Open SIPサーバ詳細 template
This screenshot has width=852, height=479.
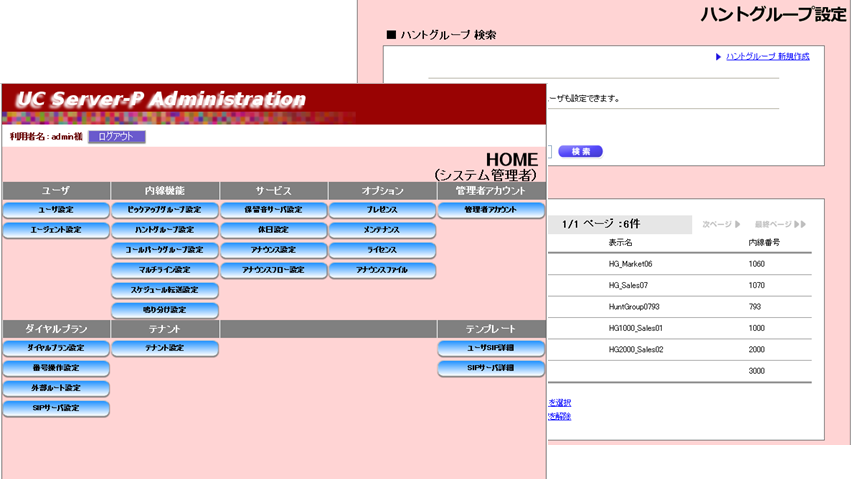pos(491,369)
